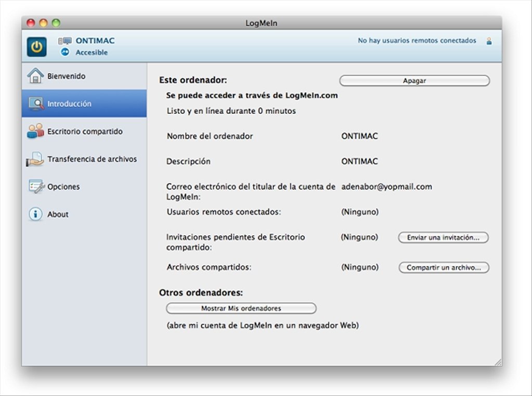Select the Introducción sidebar item

[x=84, y=104]
